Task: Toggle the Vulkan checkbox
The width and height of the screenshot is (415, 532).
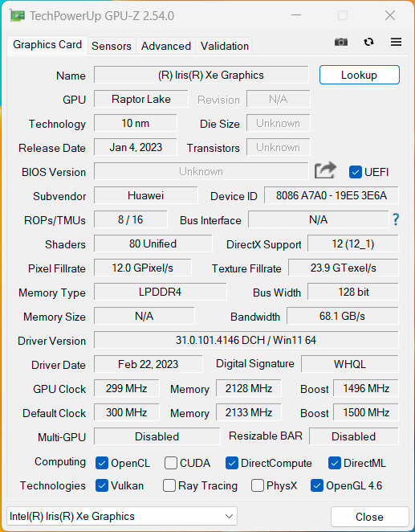Action: 102,485
